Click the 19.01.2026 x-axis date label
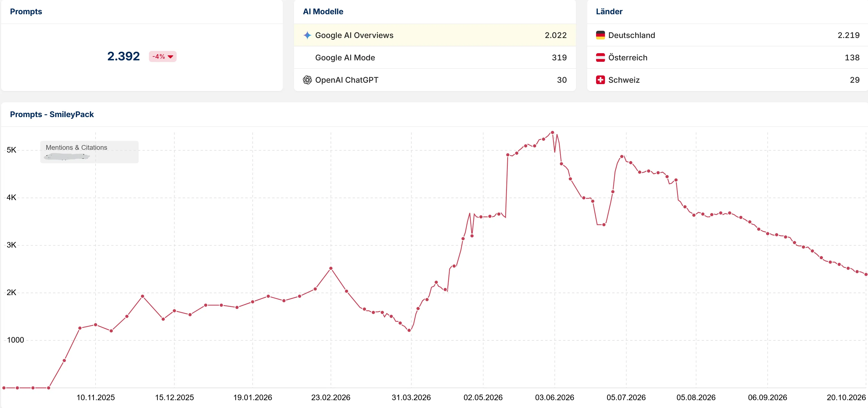868x408 pixels. coord(252,398)
